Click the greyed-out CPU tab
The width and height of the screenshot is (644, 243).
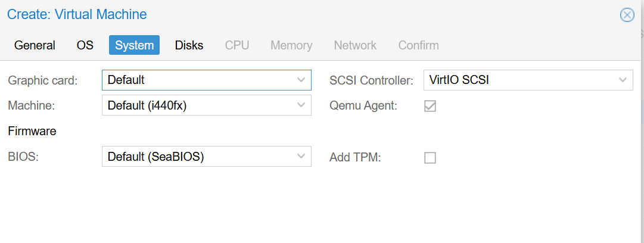[237, 45]
